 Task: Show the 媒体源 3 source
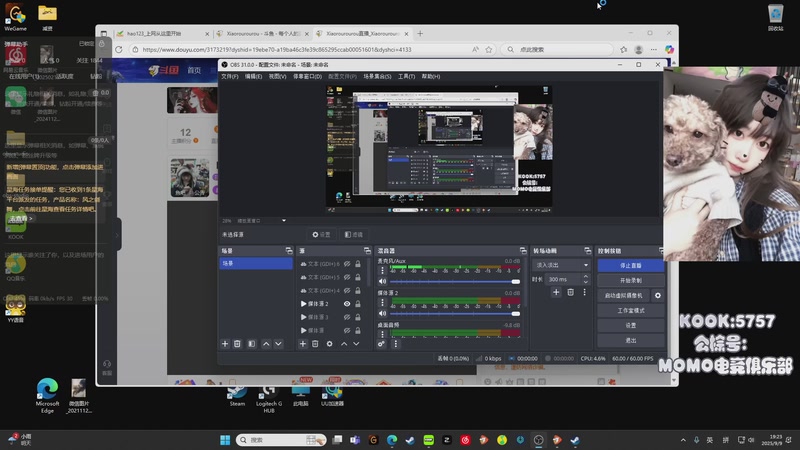click(x=347, y=317)
